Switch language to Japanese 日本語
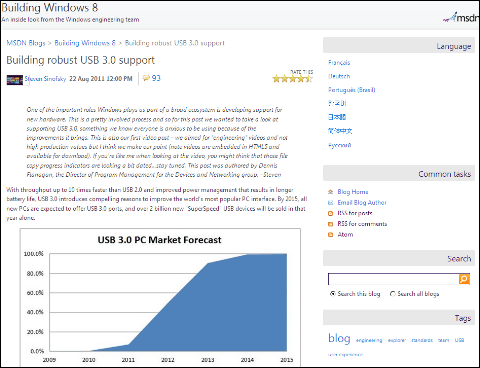This screenshot has width=480, height=368. coord(337,117)
